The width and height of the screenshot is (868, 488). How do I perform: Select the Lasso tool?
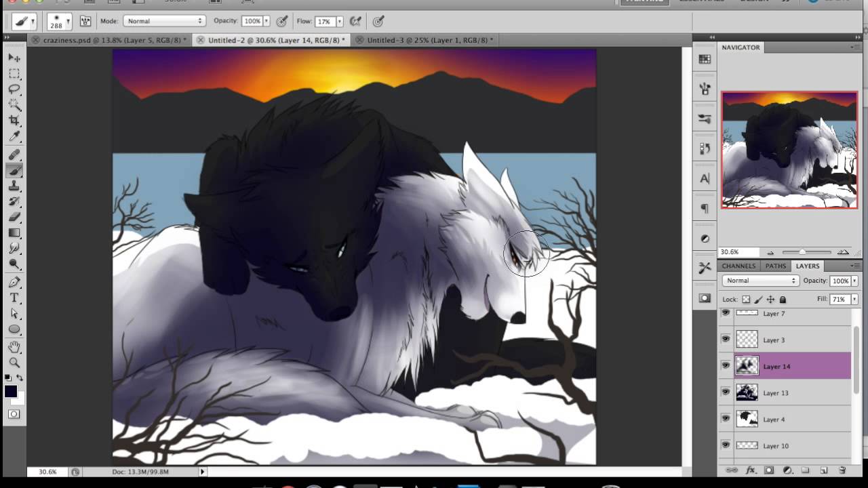(14, 89)
